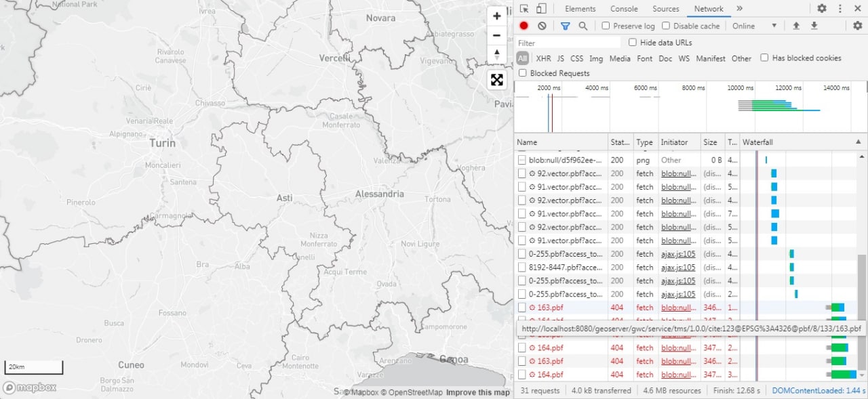The width and height of the screenshot is (868, 399).
Task: Open the Online throttling dropdown
Action: [x=754, y=26]
